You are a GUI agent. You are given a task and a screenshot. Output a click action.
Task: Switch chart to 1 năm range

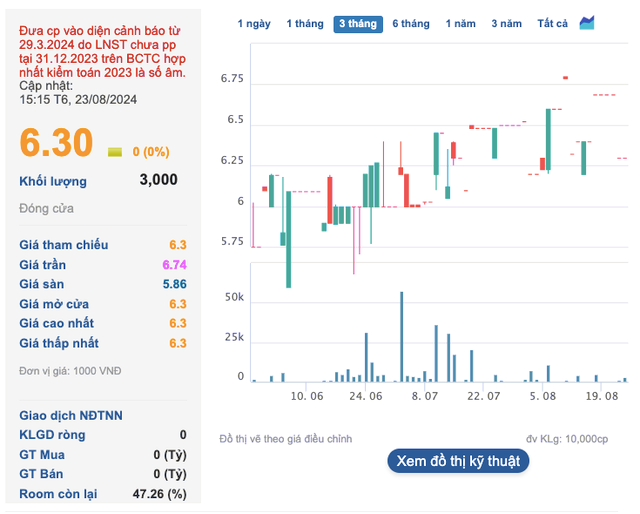(x=461, y=23)
